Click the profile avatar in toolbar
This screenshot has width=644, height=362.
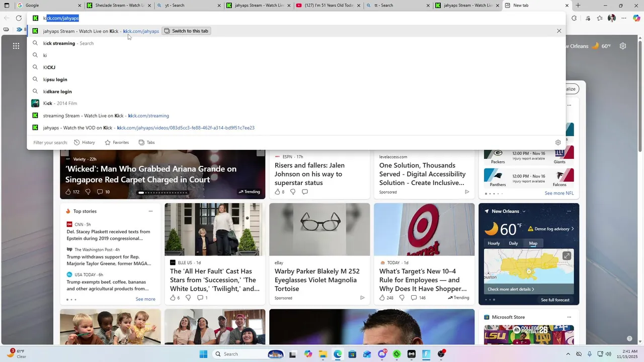point(612,18)
